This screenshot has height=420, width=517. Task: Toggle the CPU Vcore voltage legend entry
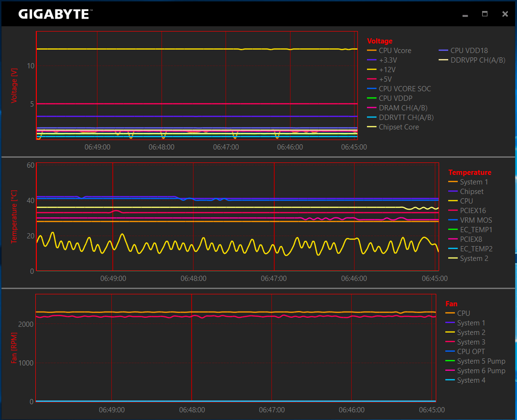(395, 51)
